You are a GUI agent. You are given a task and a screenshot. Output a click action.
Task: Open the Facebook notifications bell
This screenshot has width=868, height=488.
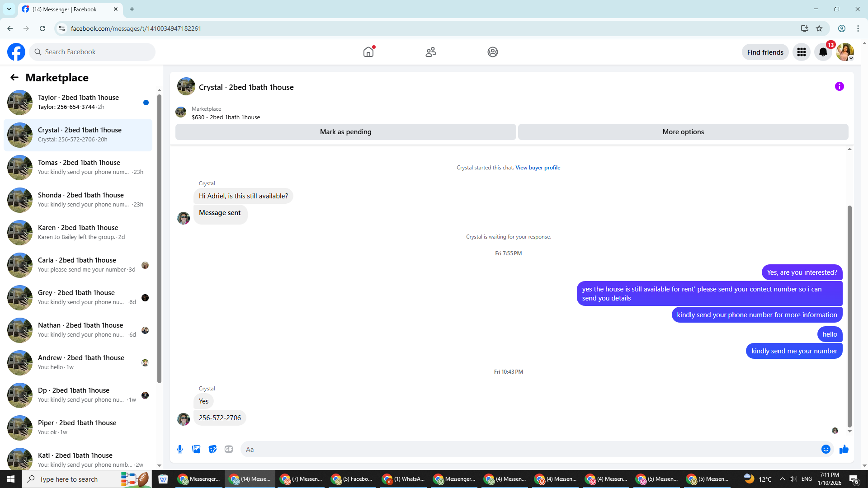pyautogui.click(x=823, y=52)
